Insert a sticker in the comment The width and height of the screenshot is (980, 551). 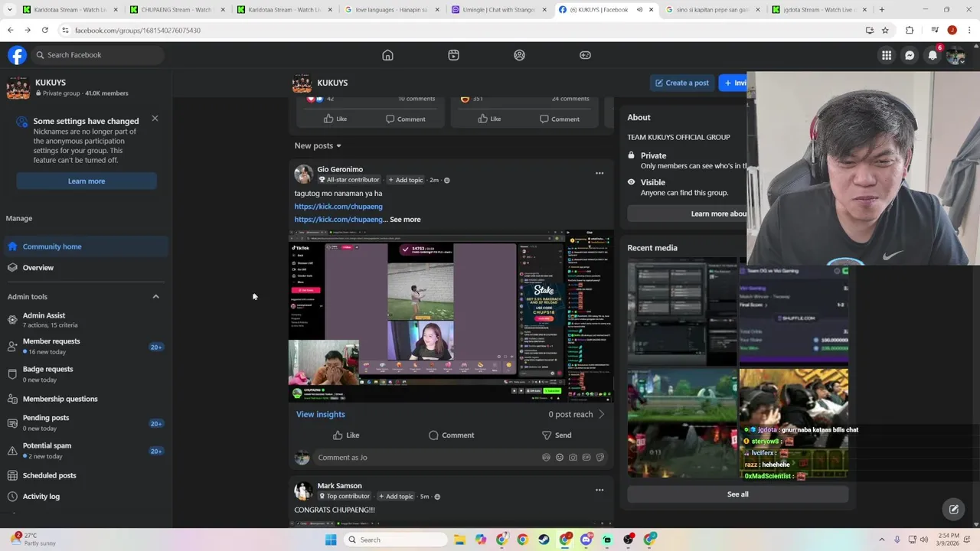(599, 458)
